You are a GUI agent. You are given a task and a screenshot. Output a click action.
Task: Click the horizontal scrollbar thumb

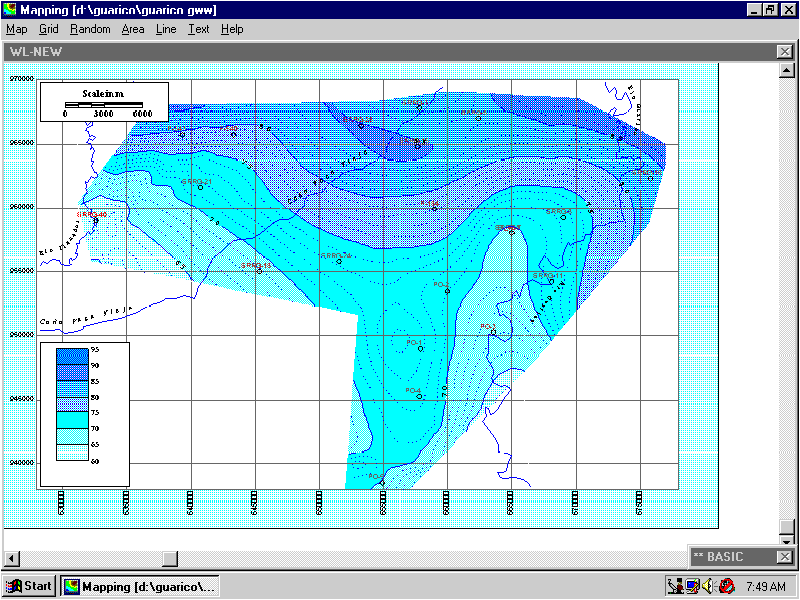[170, 558]
